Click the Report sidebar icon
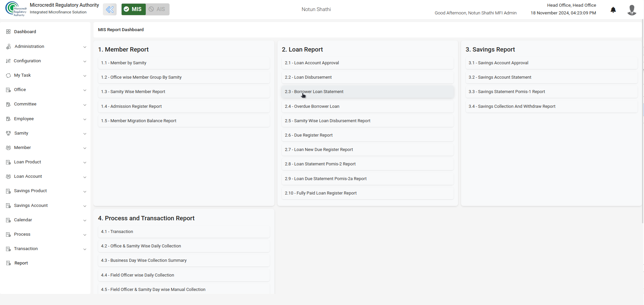This screenshot has width=644, height=305. click(x=8, y=263)
